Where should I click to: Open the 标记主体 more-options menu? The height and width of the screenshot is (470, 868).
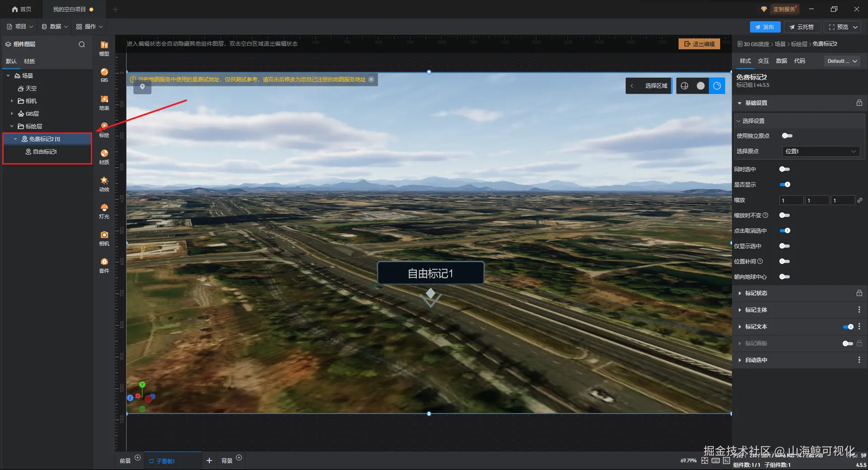tap(859, 310)
